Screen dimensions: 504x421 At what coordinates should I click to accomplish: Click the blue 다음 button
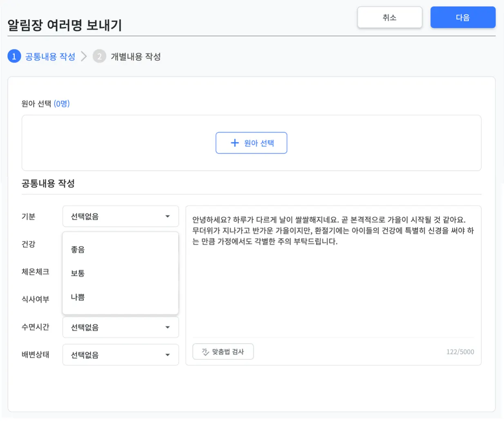(463, 18)
